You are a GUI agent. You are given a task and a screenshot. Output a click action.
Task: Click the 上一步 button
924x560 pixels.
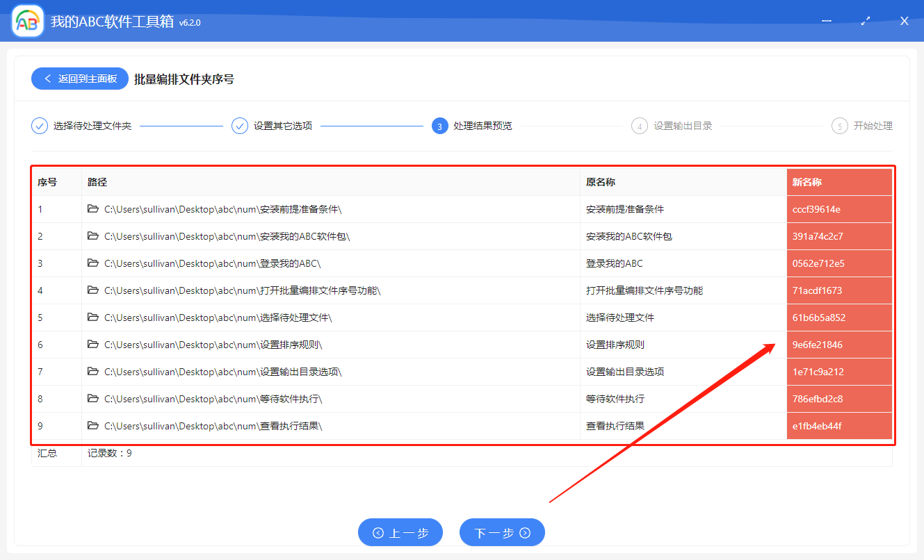coord(400,532)
